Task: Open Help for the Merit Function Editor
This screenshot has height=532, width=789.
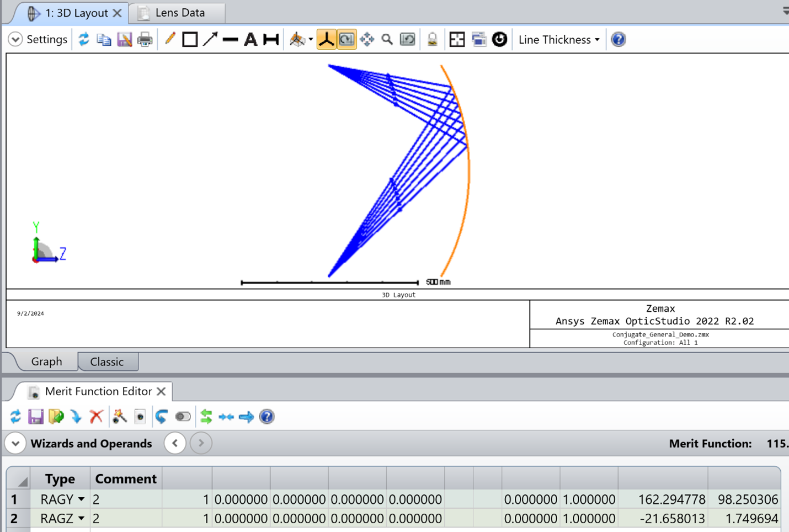Action: pyautogui.click(x=267, y=417)
